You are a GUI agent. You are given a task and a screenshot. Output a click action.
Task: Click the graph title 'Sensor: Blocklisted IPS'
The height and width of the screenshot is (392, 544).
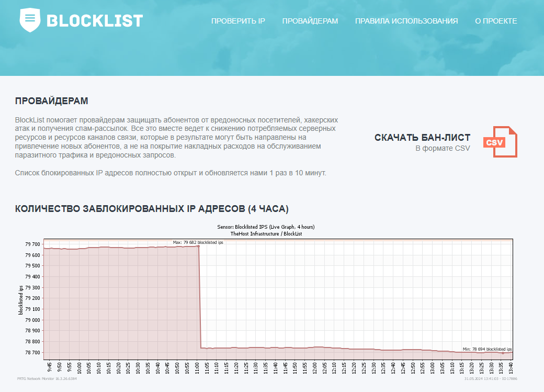point(266,227)
